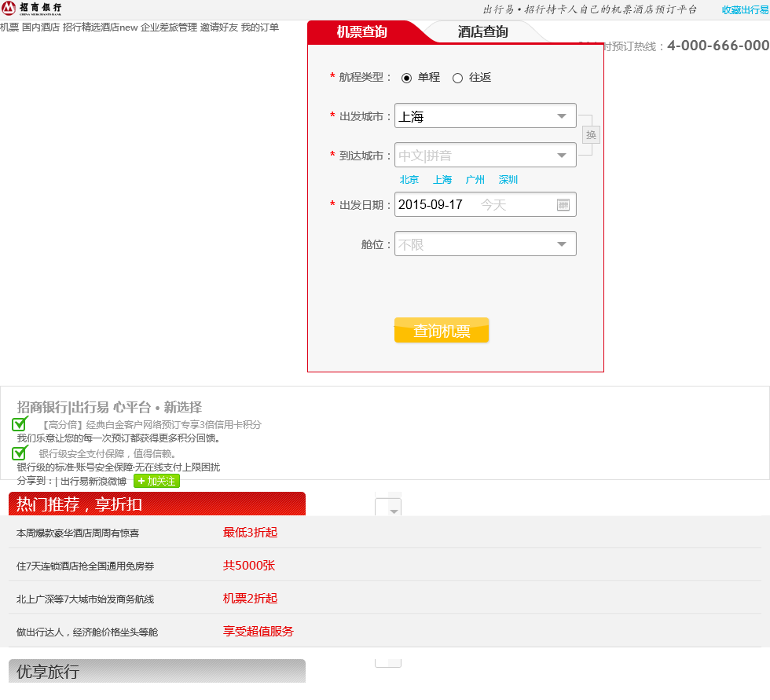The image size is (770, 700).
Task: Open the 出行易新浪微博 link
Action: pos(93,482)
